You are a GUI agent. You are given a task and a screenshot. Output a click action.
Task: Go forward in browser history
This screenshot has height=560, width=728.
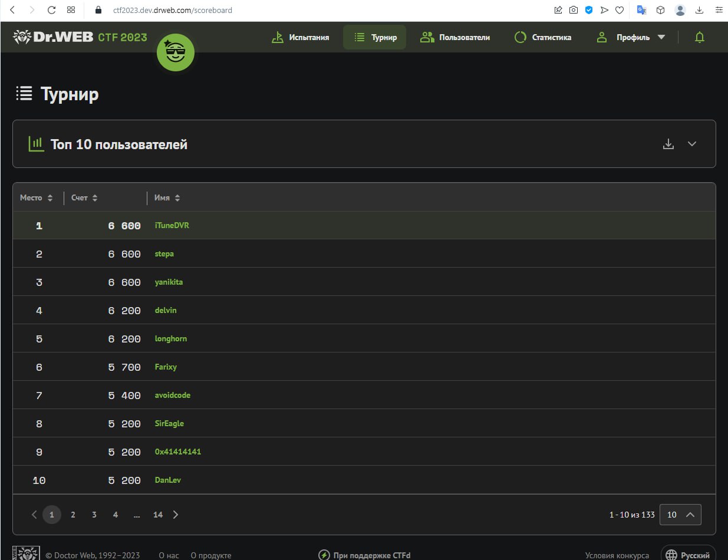(32, 10)
